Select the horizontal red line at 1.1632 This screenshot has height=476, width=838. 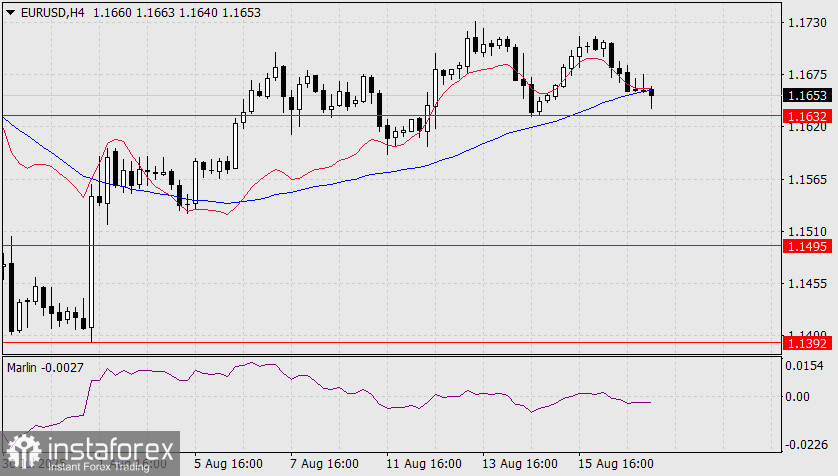tap(392, 115)
